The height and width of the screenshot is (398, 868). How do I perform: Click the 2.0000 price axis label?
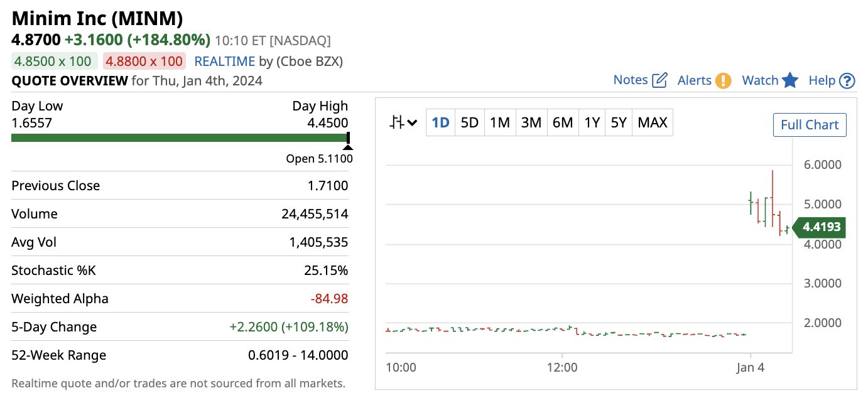tap(823, 323)
